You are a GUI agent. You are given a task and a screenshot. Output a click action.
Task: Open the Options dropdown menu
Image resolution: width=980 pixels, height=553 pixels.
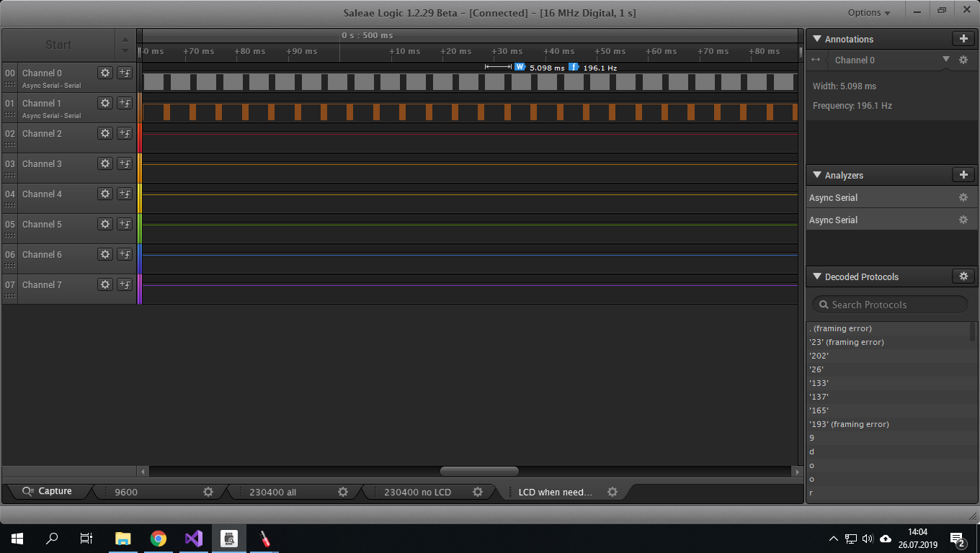point(868,12)
